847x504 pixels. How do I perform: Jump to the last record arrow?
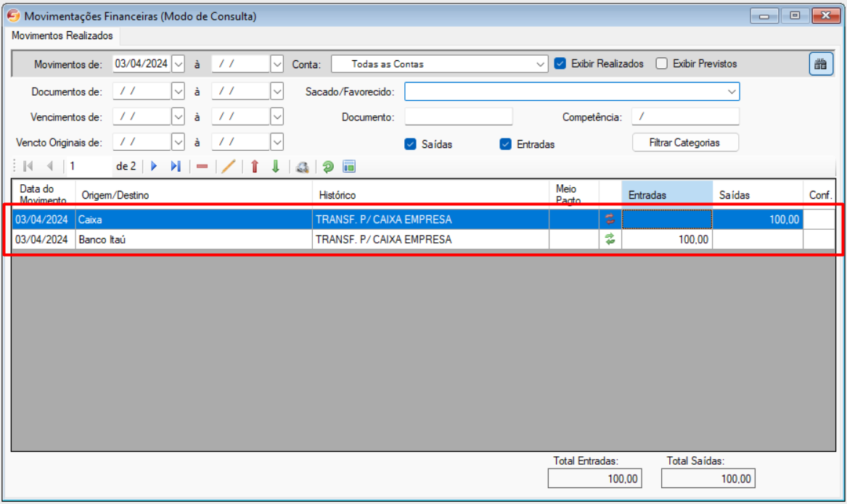(x=176, y=166)
